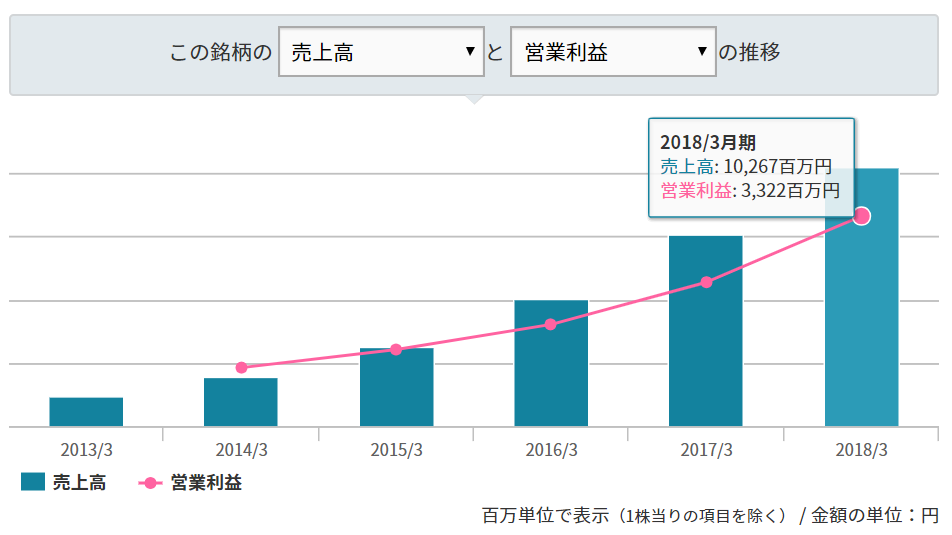
Task: Click the 2013/3 x-axis label
Action: pyautogui.click(x=86, y=450)
